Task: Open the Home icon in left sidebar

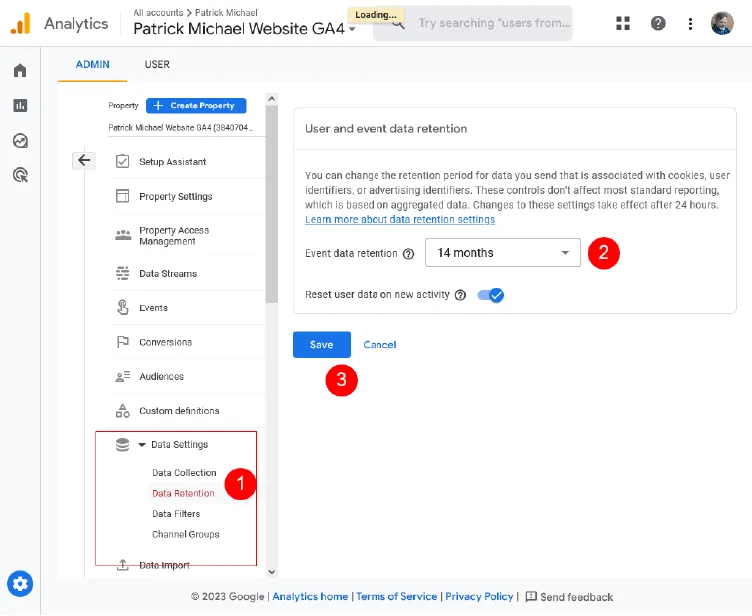Action: (20, 71)
